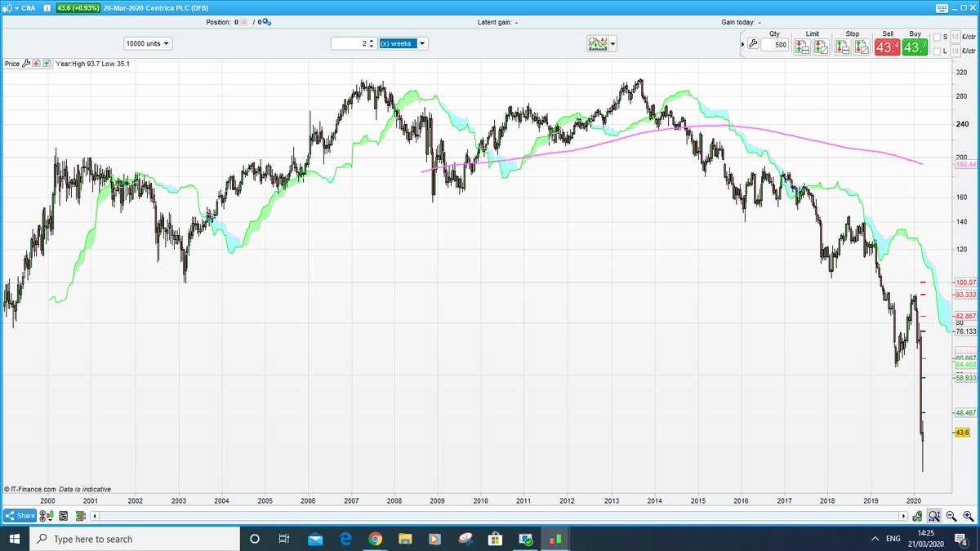Screen dimensions: 980x551
Task: Open the Cortana circle icon
Action: [254, 539]
